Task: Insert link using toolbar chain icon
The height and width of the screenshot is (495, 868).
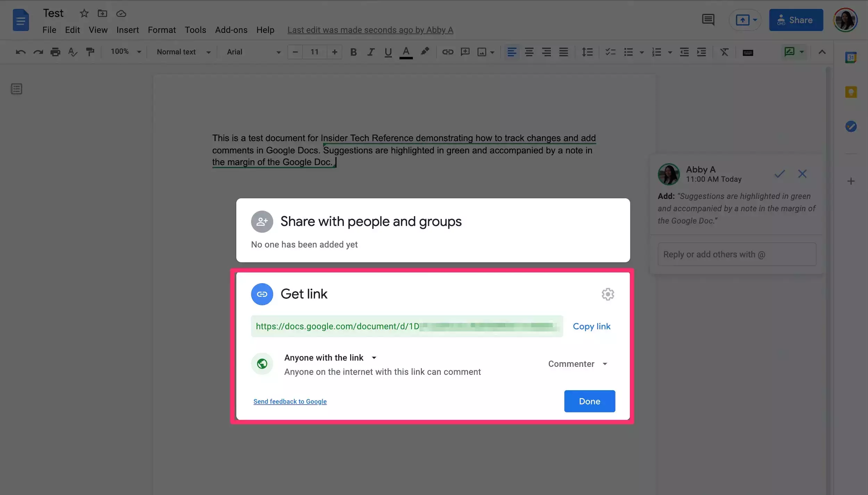Action: [x=448, y=52]
